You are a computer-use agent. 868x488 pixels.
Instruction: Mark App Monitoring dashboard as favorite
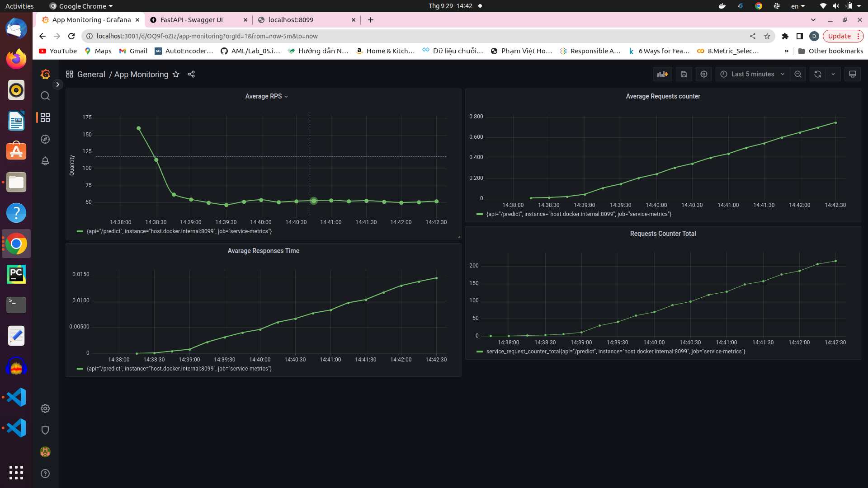(176, 74)
